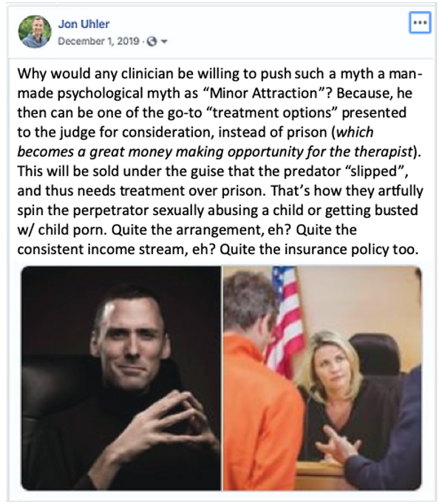Open the post author's profile picture
Image resolution: width=442 pixels, height=504 pixels.
point(35,32)
